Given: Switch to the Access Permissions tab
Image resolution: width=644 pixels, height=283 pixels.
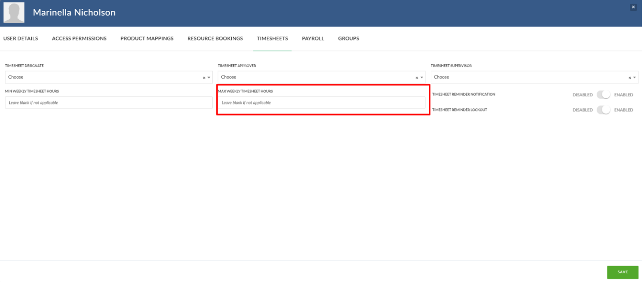Looking at the screenshot, I should tap(79, 39).
